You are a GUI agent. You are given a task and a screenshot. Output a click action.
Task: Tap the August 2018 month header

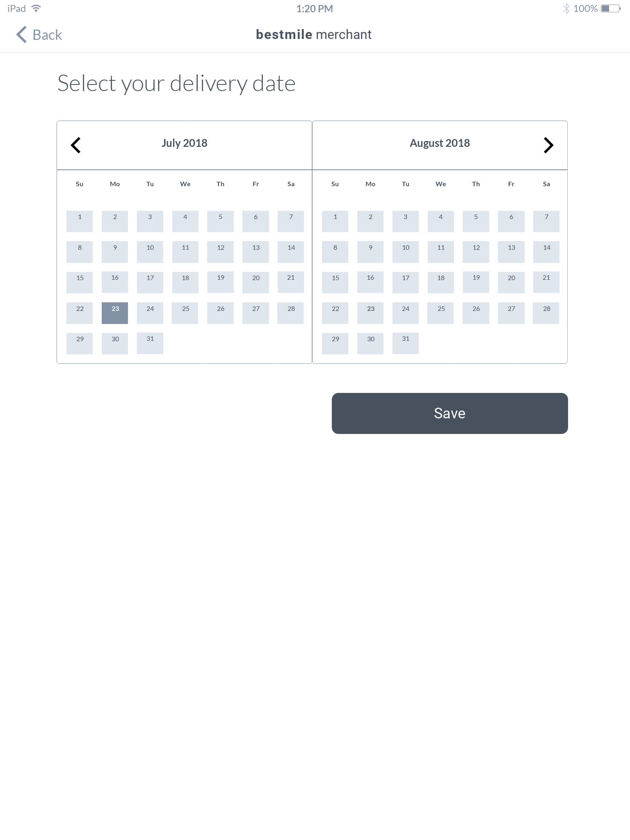tap(440, 143)
